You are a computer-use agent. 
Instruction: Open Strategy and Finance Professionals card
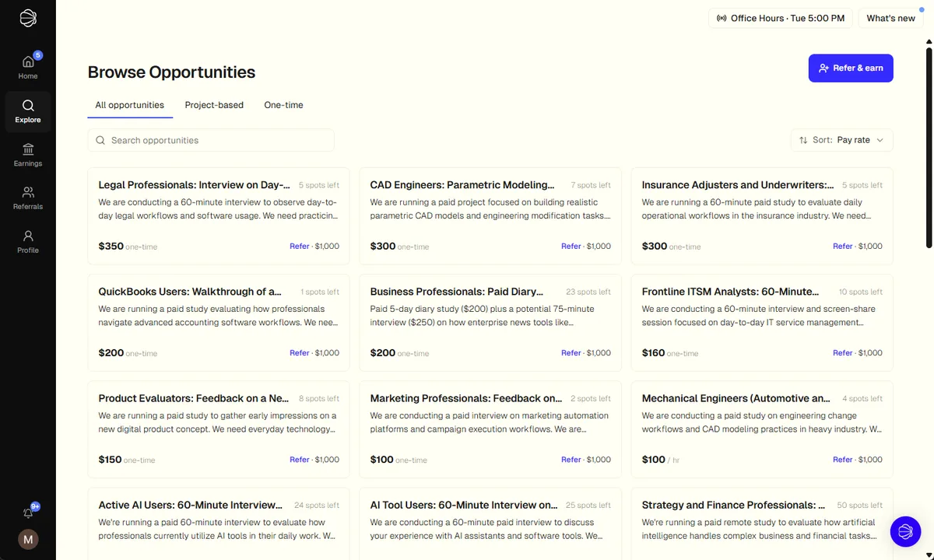click(762, 524)
